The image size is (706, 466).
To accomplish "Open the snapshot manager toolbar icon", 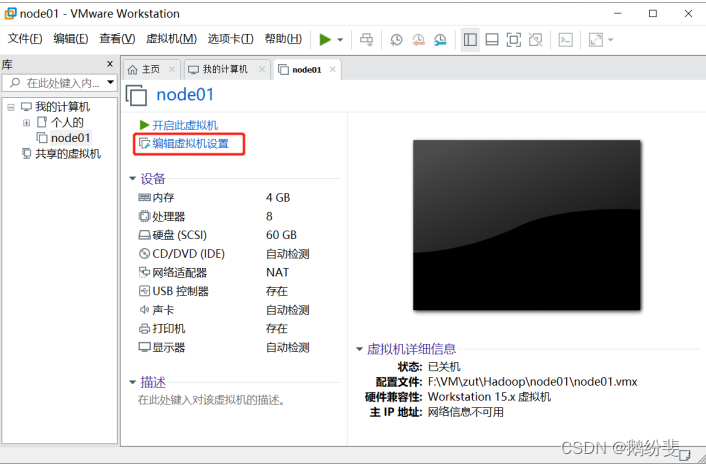I will pos(440,40).
